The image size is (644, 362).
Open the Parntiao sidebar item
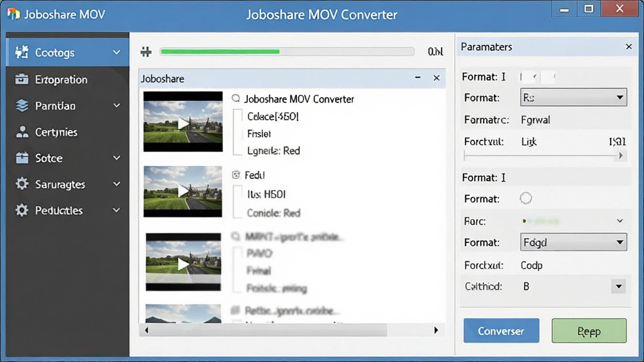tap(67, 106)
